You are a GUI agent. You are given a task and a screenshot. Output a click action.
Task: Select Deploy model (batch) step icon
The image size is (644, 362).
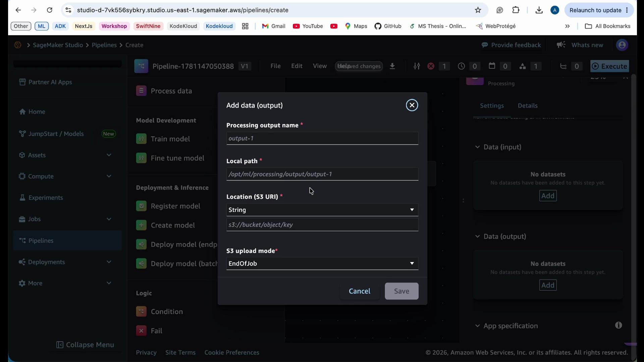click(141, 264)
